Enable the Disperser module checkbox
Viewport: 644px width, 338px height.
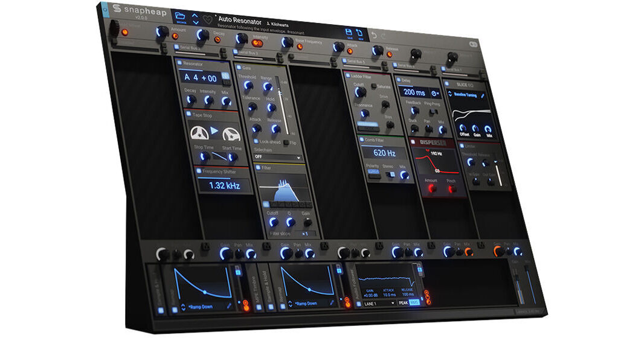point(413,142)
